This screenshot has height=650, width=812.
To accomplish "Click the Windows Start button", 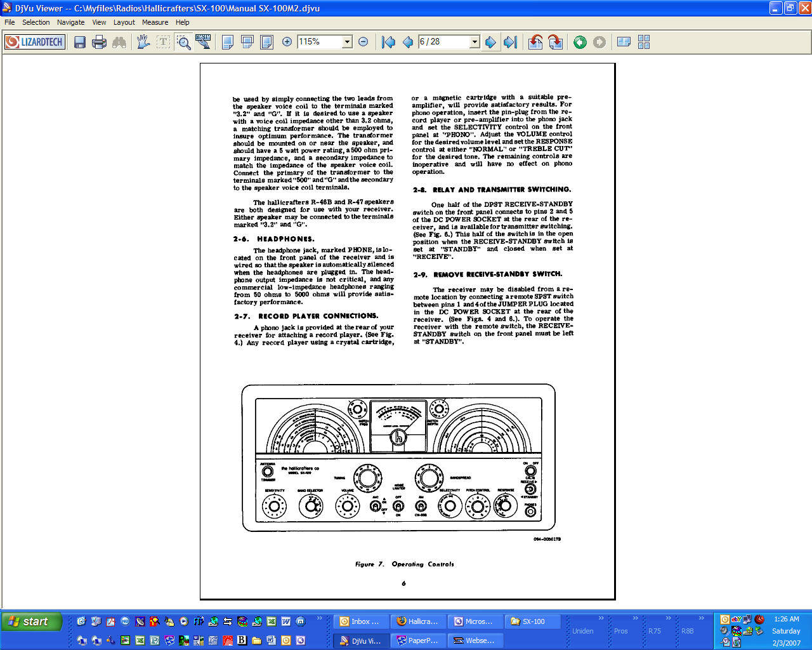I will 32,621.
